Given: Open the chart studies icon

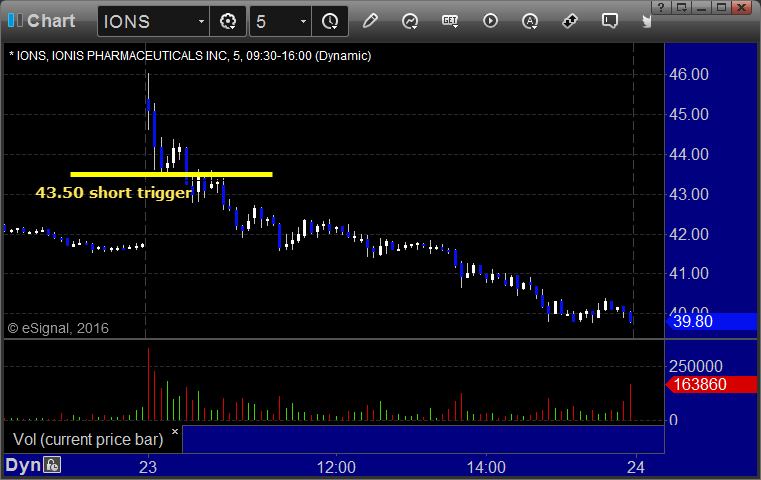Looking at the screenshot, I should pyautogui.click(x=410, y=21).
